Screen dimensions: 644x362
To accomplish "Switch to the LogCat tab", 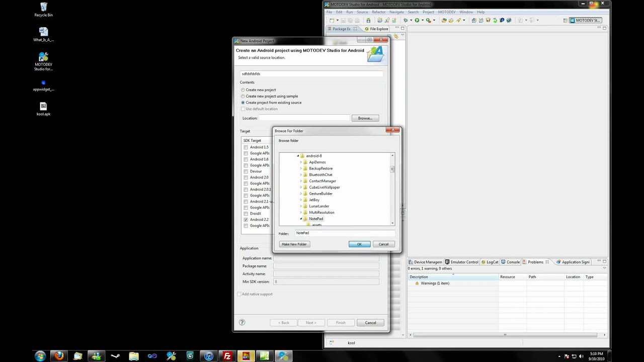I will [x=490, y=262].
